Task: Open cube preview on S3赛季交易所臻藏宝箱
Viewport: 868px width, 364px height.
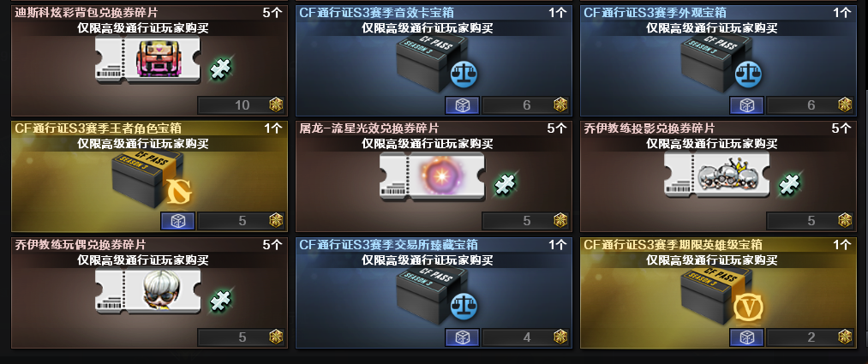Action: click(462, 337)
